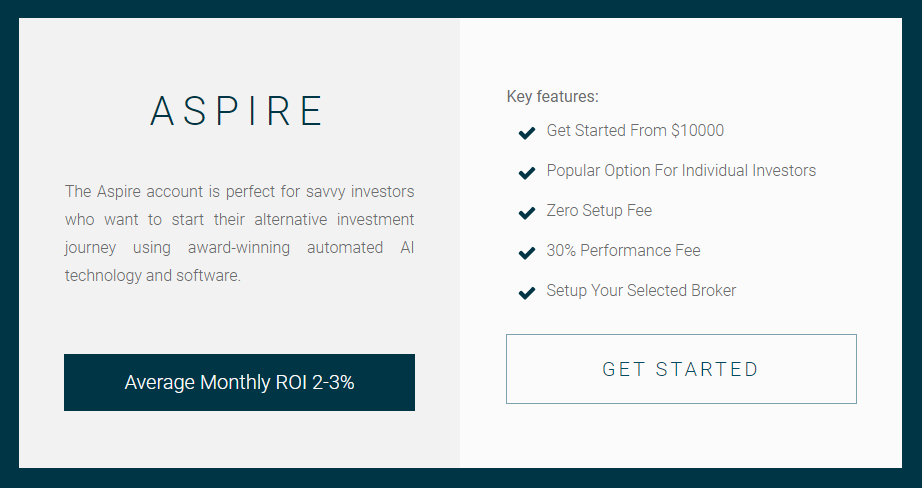Click the word 'award-winning' in description

pyautogui.click(x=239, y=248)
